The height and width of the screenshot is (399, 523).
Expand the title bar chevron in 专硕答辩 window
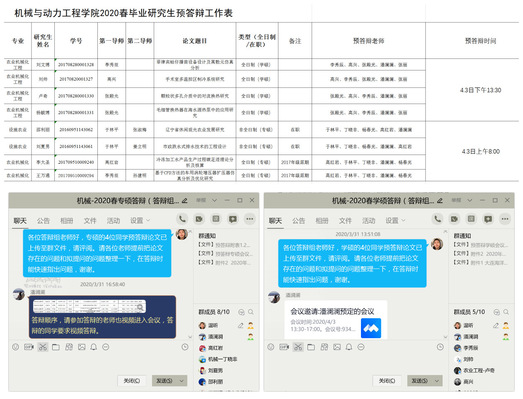tap(214, 201)
